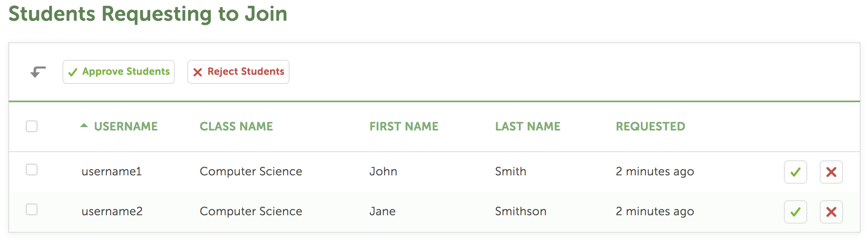This screenshot has width=868, height=241.
Task: Click the ascending sort arrow next to USERNAME
Action: click(84, 125)
